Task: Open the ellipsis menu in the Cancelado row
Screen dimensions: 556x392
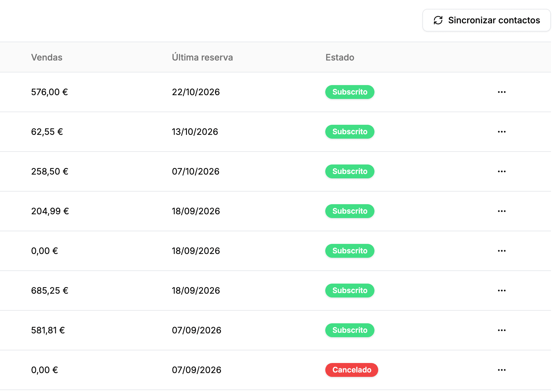Action: tap(501, 370)
